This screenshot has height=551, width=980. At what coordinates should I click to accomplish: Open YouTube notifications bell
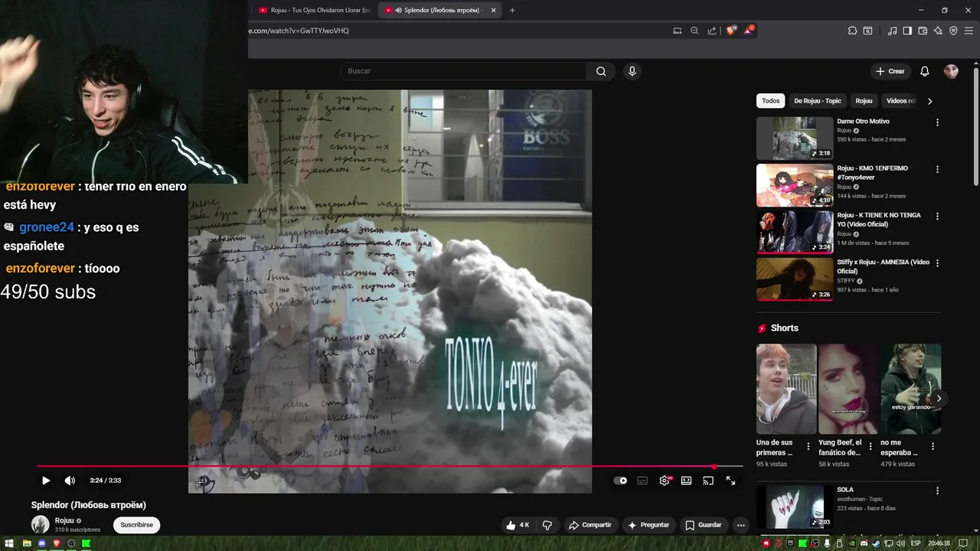[x=925, y=71]
